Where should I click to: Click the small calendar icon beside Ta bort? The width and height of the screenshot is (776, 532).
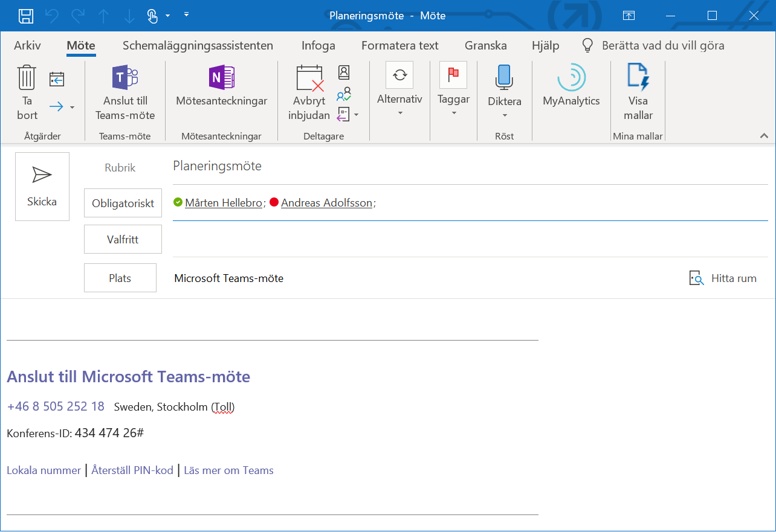(57, 79)
